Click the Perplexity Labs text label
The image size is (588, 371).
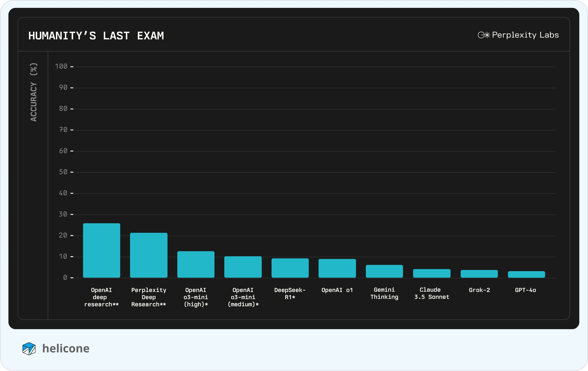(x=525, y=35)
